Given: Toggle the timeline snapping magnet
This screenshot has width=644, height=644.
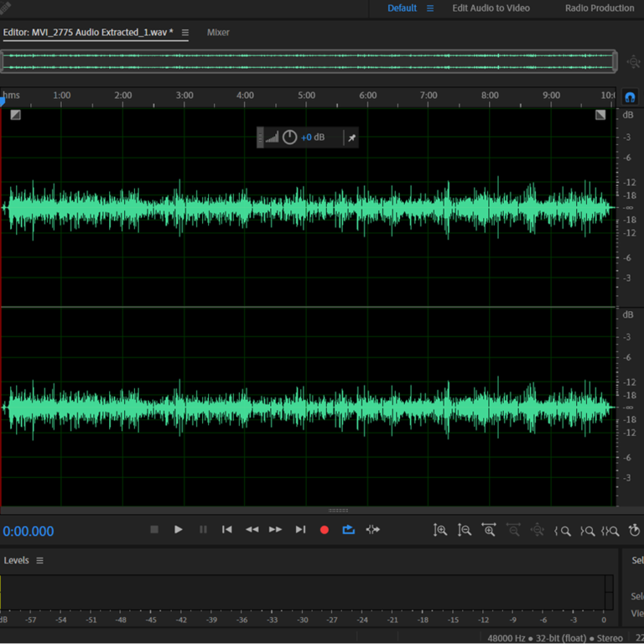Looking at the screenshot, I should (x=630, y=96).
